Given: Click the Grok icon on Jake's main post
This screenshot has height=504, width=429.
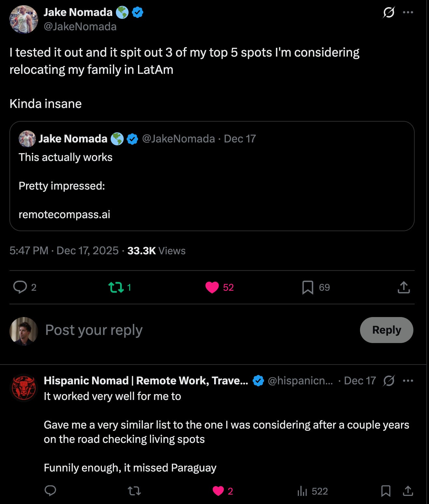Looking at the screenshot, I should click(x=389, y=13).
